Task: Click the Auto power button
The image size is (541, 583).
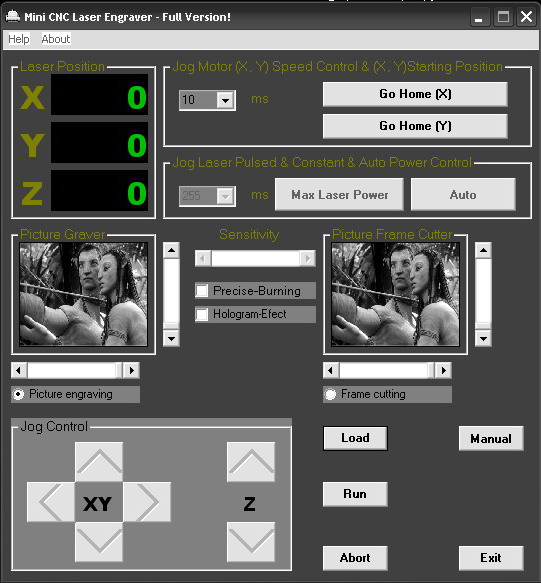Action: 463,194
